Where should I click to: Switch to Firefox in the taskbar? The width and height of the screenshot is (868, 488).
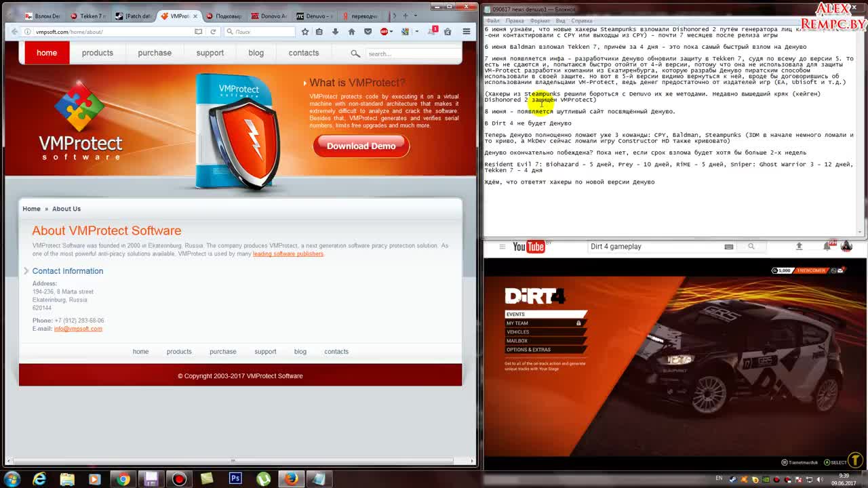tap(291, 479)
